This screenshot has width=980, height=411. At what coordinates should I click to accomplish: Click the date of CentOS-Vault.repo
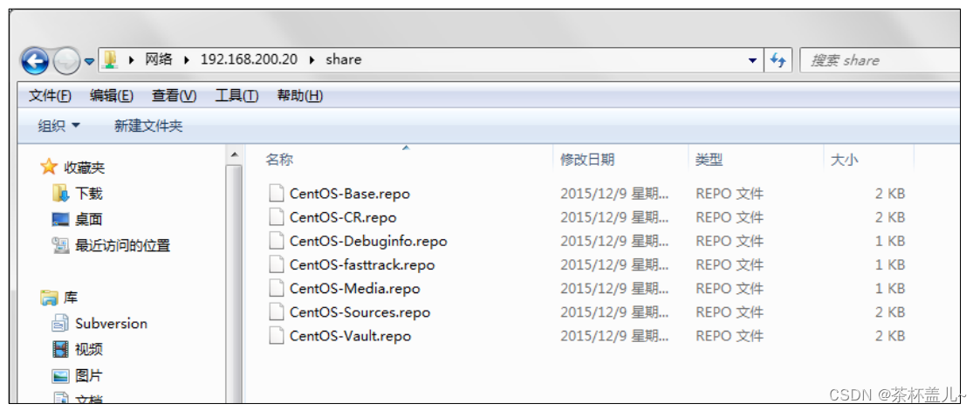click(x=615, y=336)
